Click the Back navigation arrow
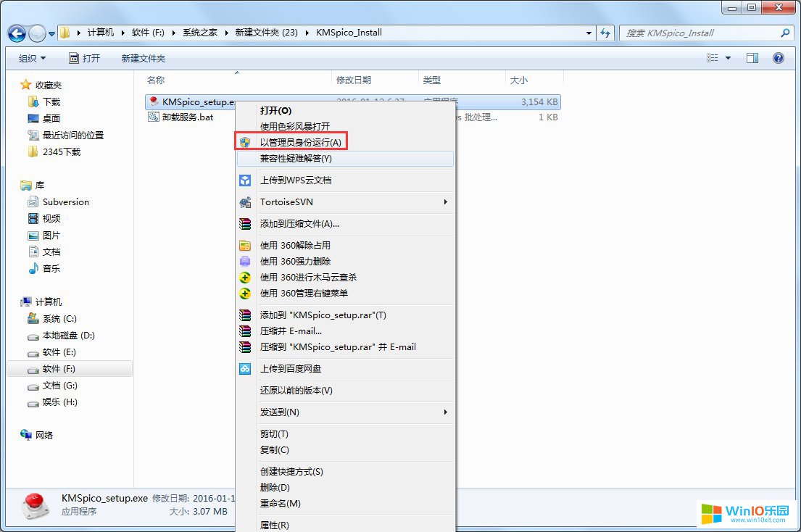This screenshot has width=801, height=532. pos(17,33)
